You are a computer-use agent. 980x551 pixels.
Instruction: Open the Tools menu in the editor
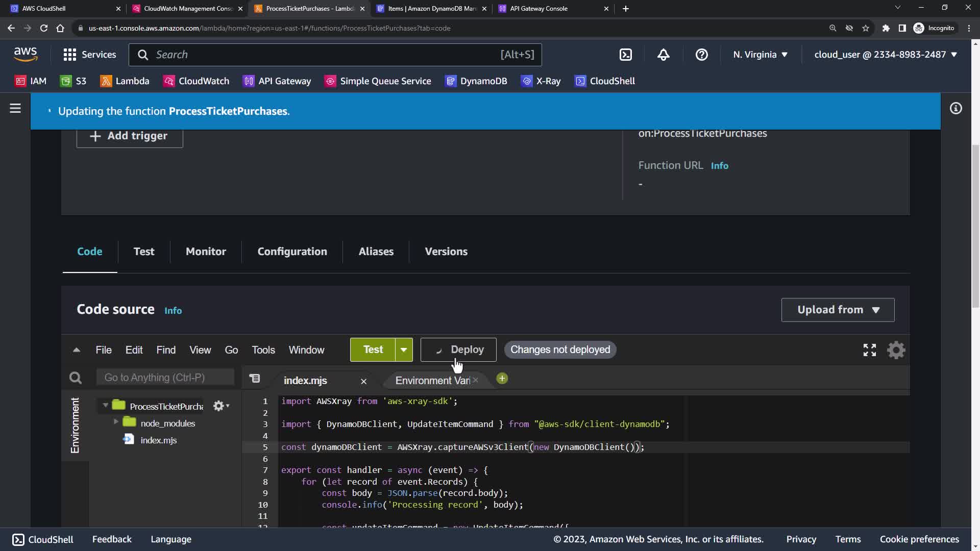(x=263, y=350)
